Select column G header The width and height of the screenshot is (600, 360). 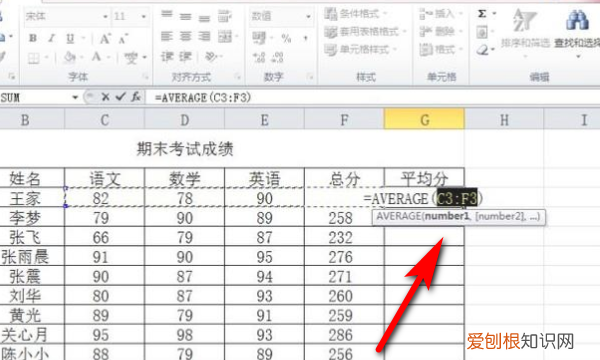click(424, 120)
